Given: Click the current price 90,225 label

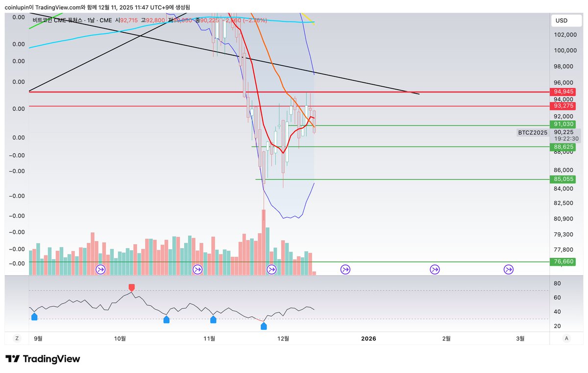Looking at the screenshot, I should [x=564, y=132].
